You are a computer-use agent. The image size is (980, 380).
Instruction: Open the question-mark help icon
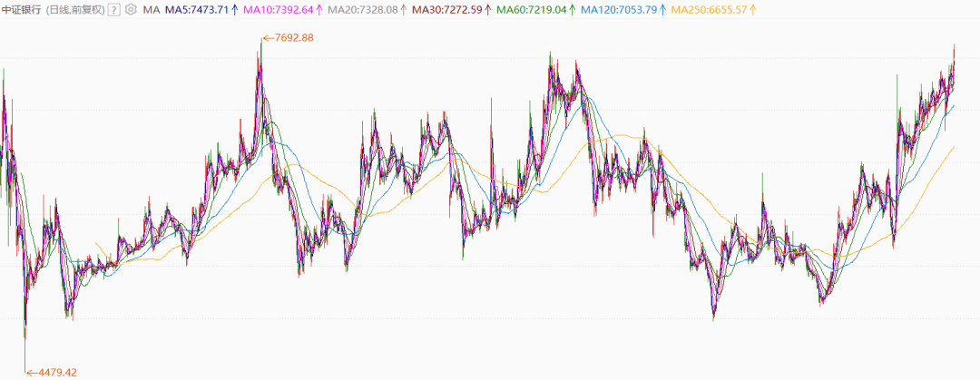[113, 9]
